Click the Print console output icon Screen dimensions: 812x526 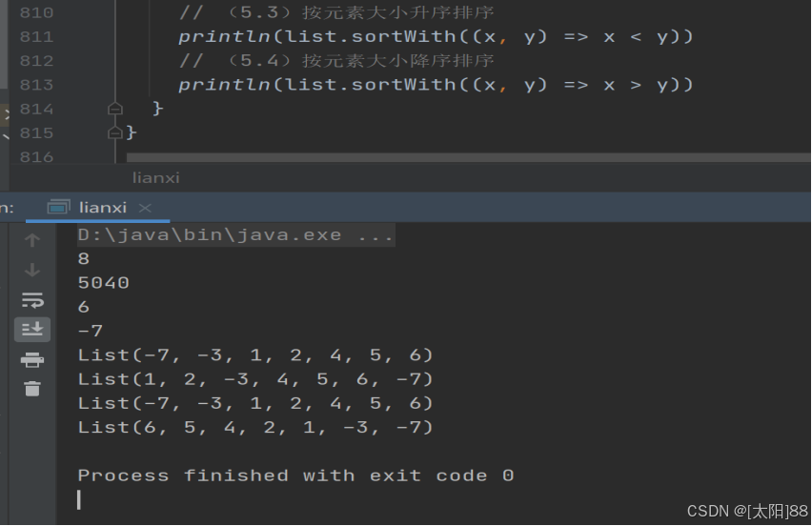click(x=32, y=359)
